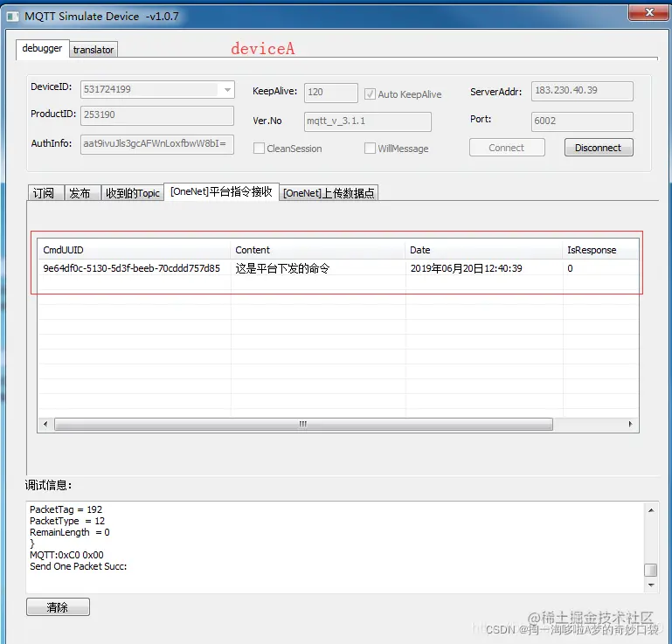Switch to the translator tab
The width and height of the screenshot is (672, 644).
click(94, 50)
